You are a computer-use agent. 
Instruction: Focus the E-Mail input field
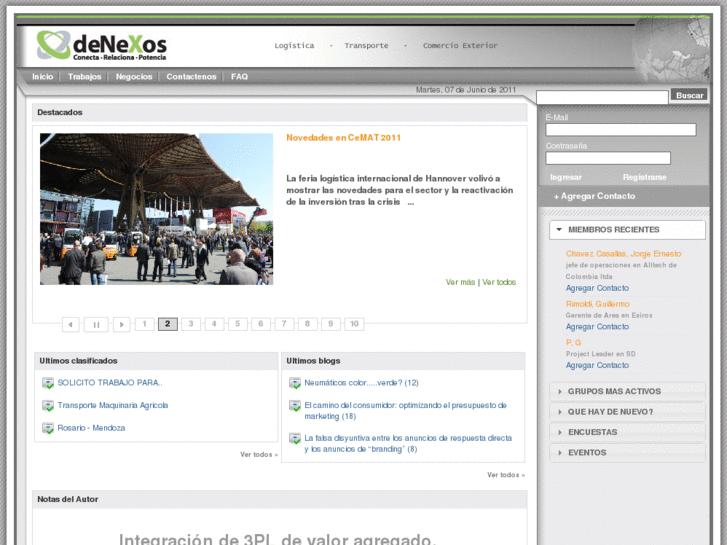point(621,130)
